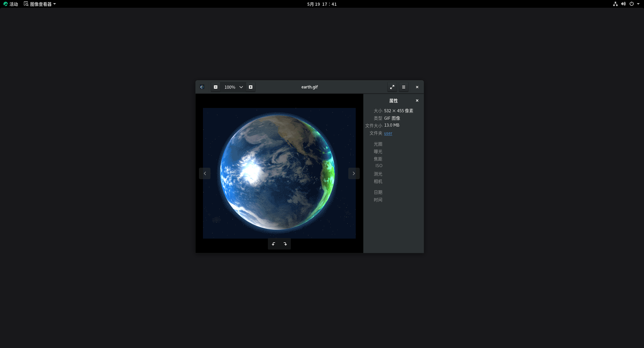This screenshot has width=644, height=348.
Task: Click the 文件大小 label
Action: 374,126
